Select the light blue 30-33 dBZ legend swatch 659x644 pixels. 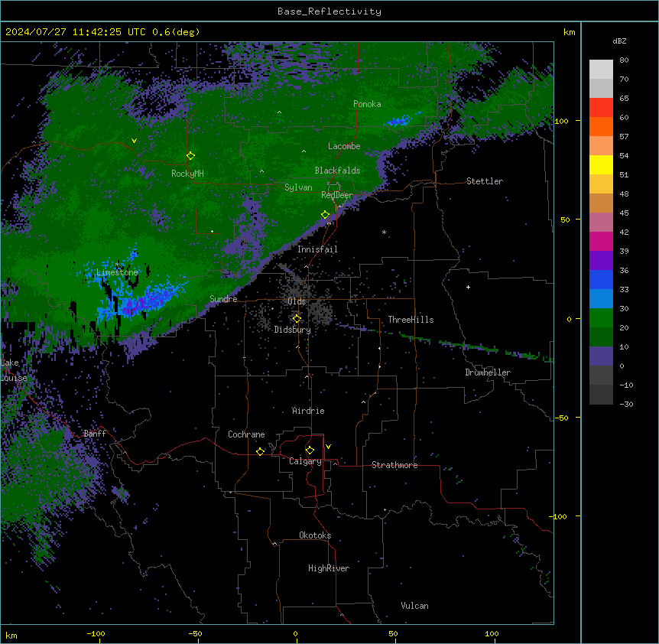click(601, 299)
